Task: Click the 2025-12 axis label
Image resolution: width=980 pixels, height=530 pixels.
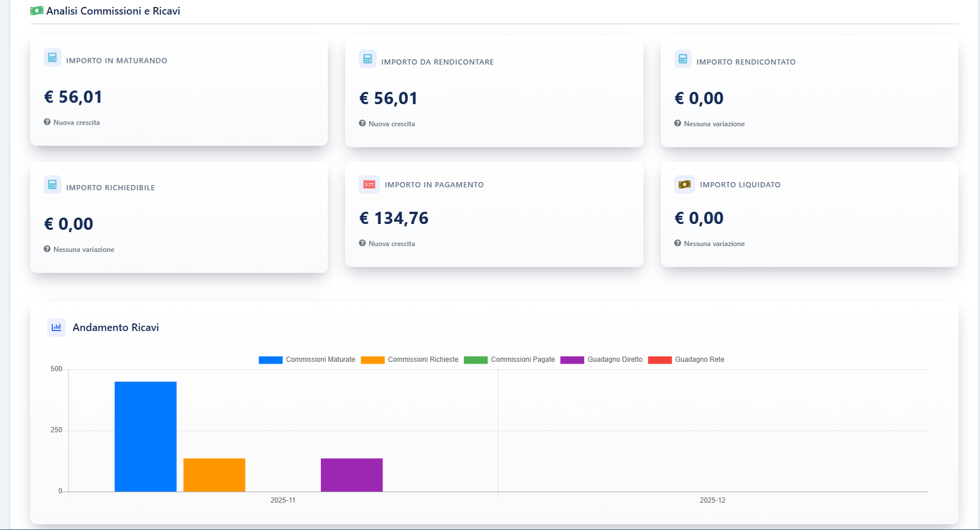Action: 712,500
